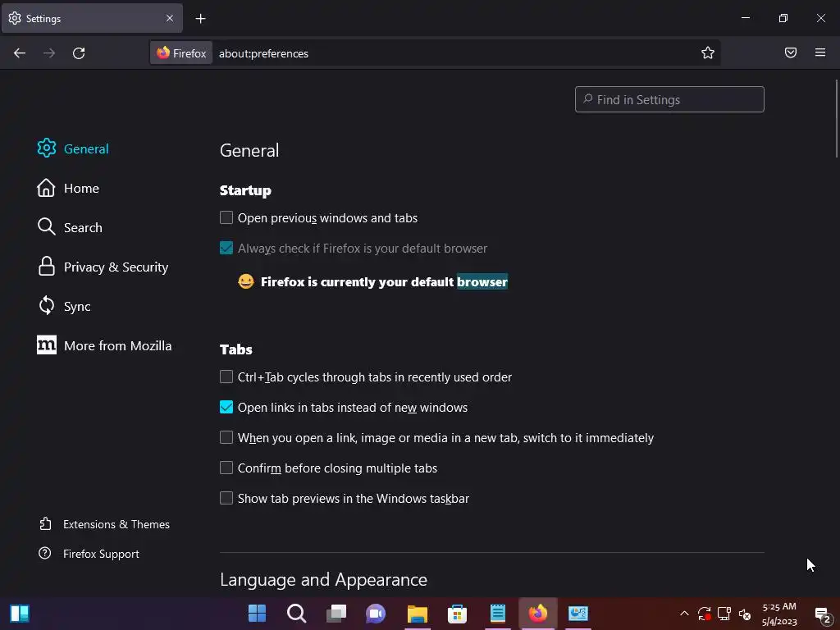Close the Settings tab

(x=170, y=18)
